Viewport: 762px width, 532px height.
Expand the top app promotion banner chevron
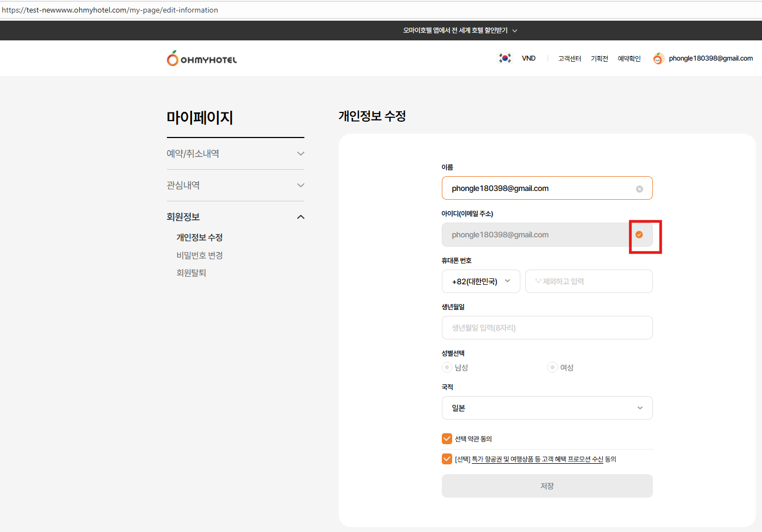[x=515, y=31]
